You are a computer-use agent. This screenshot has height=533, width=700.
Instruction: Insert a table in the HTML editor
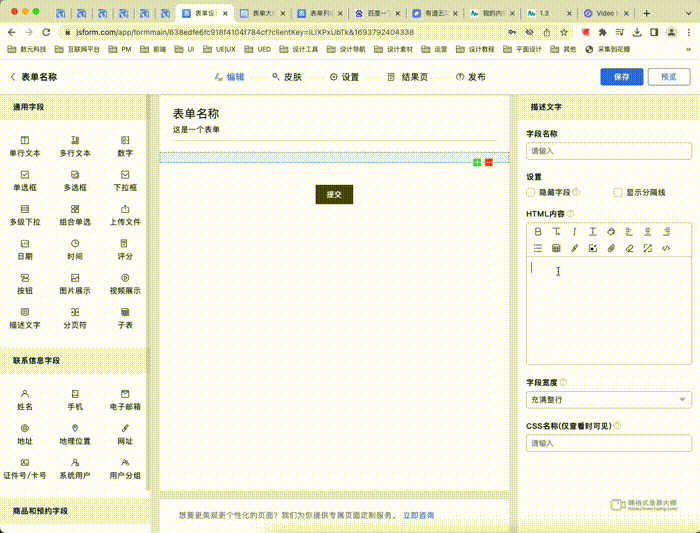click(556, 248)
